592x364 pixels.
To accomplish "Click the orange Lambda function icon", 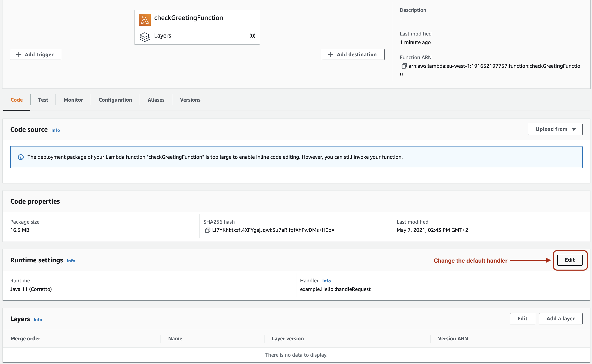I will pos(145,20).
